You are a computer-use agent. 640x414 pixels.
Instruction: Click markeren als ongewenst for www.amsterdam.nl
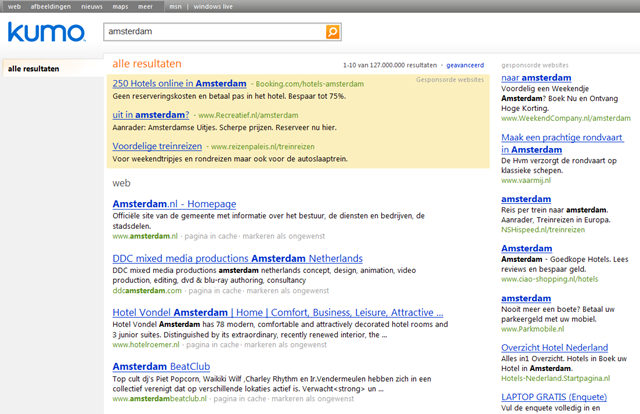[x=284, y=236]
